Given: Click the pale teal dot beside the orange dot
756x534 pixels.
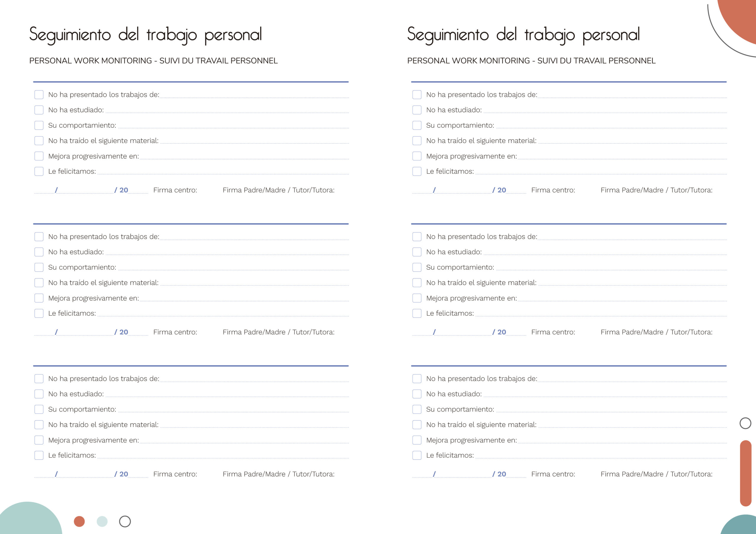Looking at the screenshot, I should click(102, 521).
